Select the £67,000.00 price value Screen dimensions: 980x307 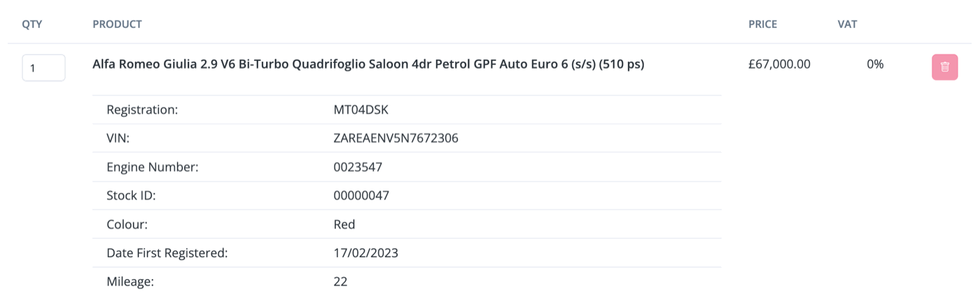779,64
